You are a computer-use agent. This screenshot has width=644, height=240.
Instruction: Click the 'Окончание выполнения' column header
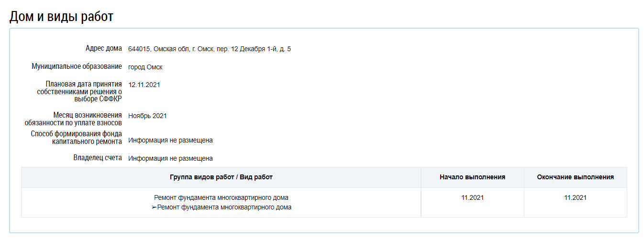coord(575,177)
